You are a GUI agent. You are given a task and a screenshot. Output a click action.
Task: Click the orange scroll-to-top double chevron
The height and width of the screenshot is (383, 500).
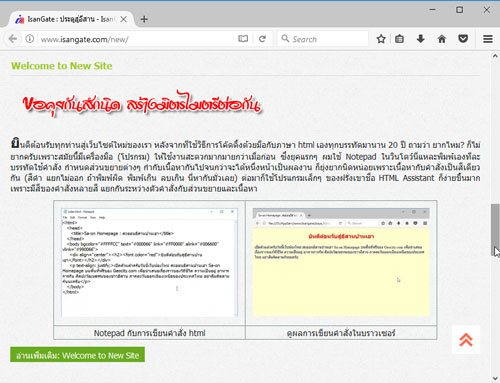pyautogui.click(x=466, y=340)
